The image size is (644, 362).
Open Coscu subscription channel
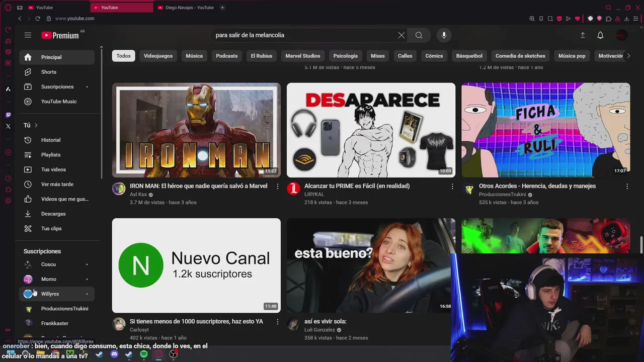(x=57, y=264)
